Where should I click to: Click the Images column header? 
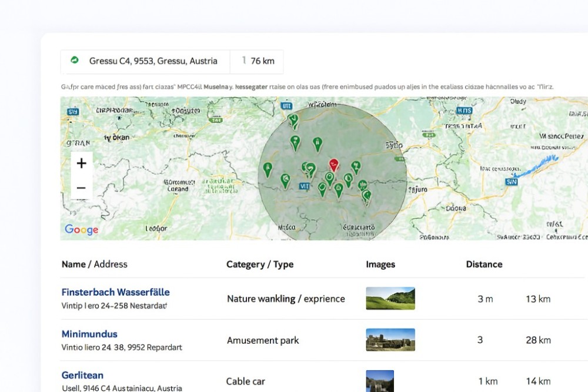coord(380,264)
